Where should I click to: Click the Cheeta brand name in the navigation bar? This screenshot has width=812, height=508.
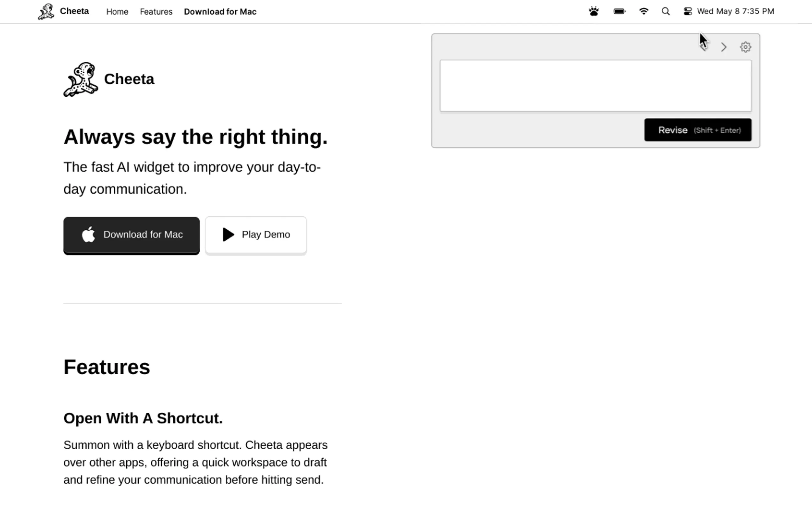tap(74, 11)
